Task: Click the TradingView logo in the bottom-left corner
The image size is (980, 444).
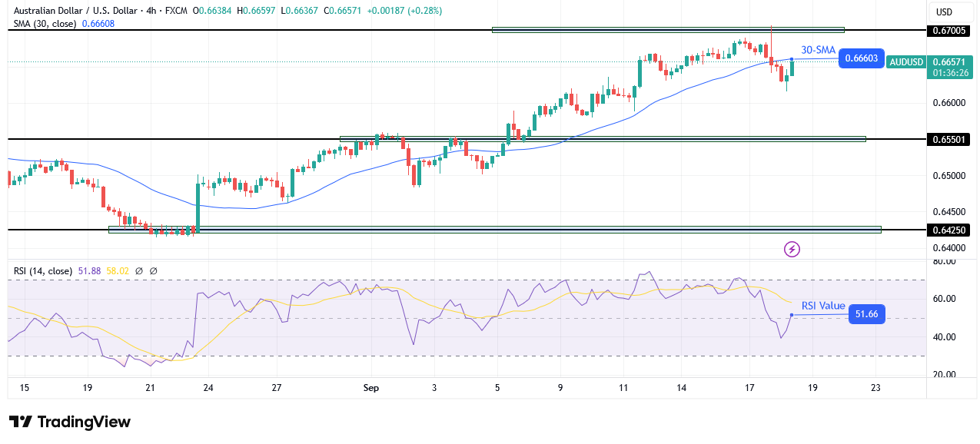Action: click(x=69, y=422)
